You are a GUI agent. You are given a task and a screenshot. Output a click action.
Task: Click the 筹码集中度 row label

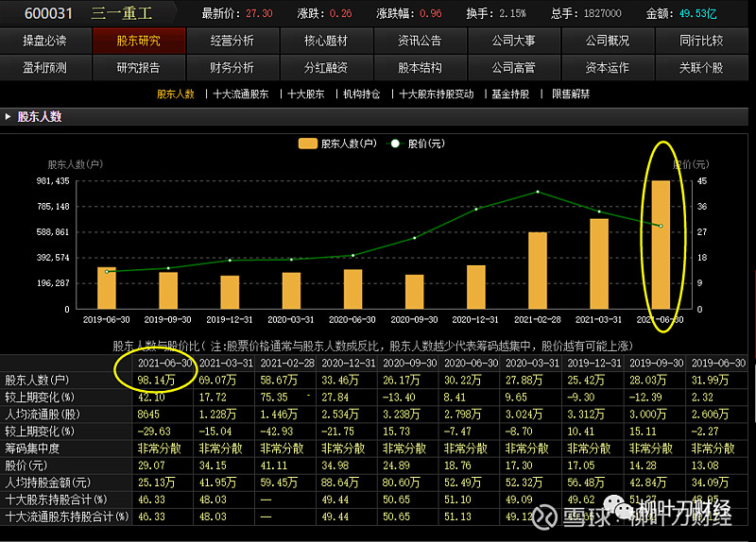click(x=32, y=449)
